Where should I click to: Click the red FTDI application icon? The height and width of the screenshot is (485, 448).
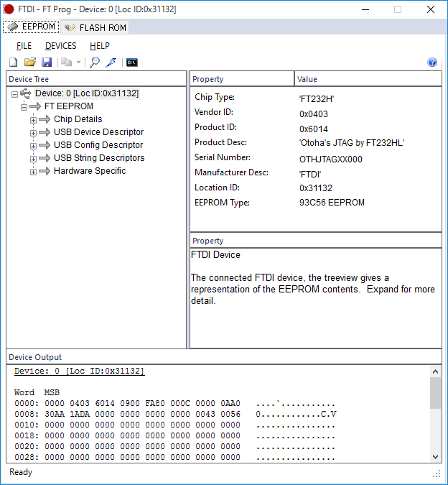[9, 9]
